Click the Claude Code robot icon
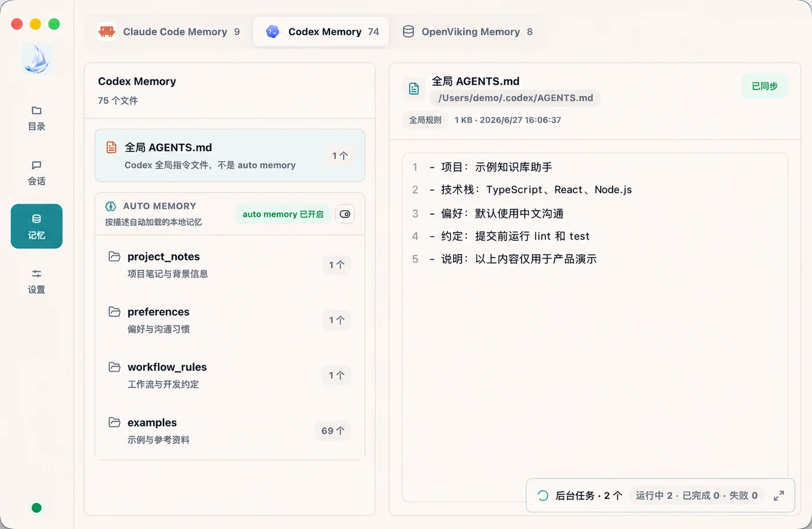 [107, 31]
